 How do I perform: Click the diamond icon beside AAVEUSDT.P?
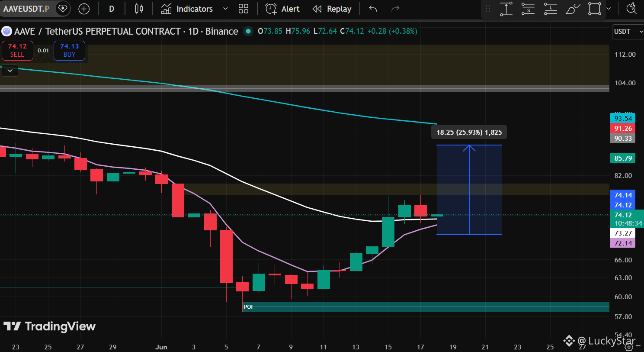tap(63, 9)
